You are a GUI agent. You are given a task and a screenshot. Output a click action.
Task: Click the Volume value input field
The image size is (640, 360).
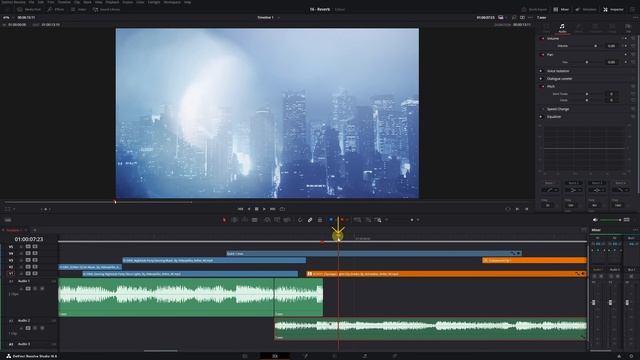coord(611,46)
